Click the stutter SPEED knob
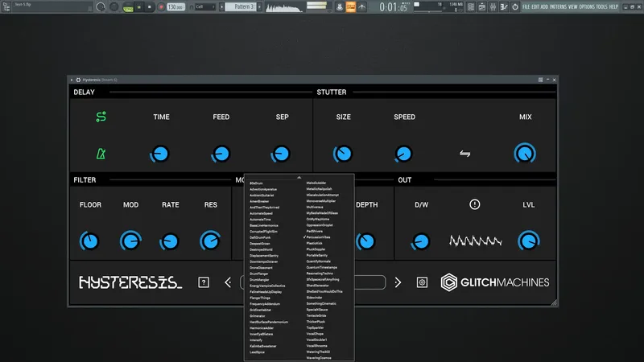 [403, 154]
